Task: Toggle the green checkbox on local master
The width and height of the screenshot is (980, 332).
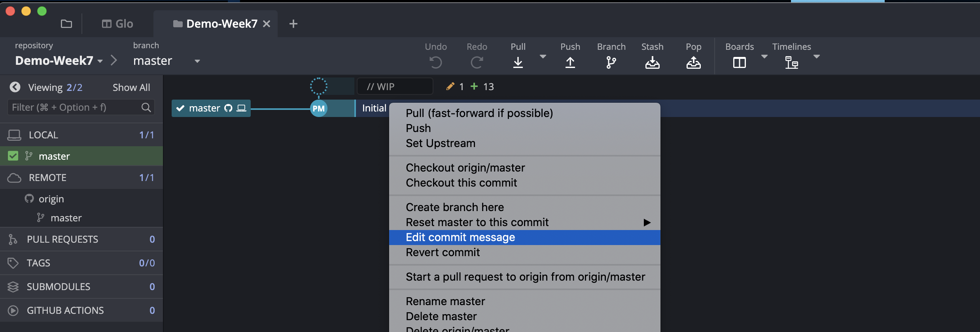Action: pyautogui.click(x=13, y=156)
